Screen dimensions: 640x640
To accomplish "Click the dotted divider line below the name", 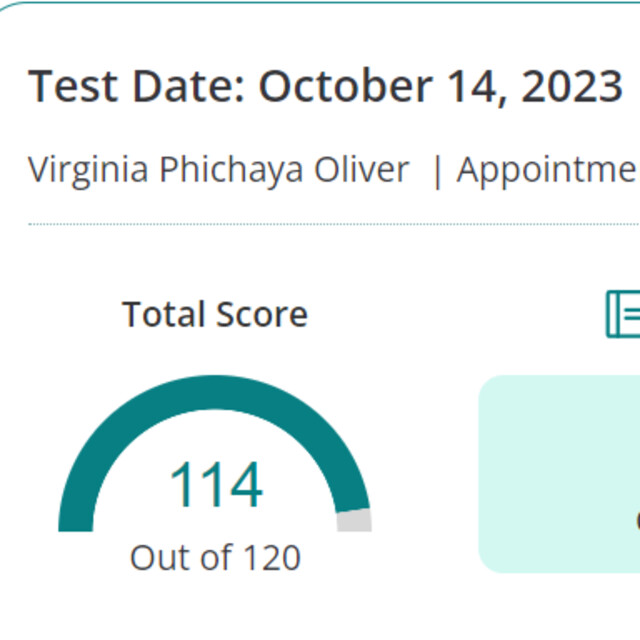I will pos(334,224).
